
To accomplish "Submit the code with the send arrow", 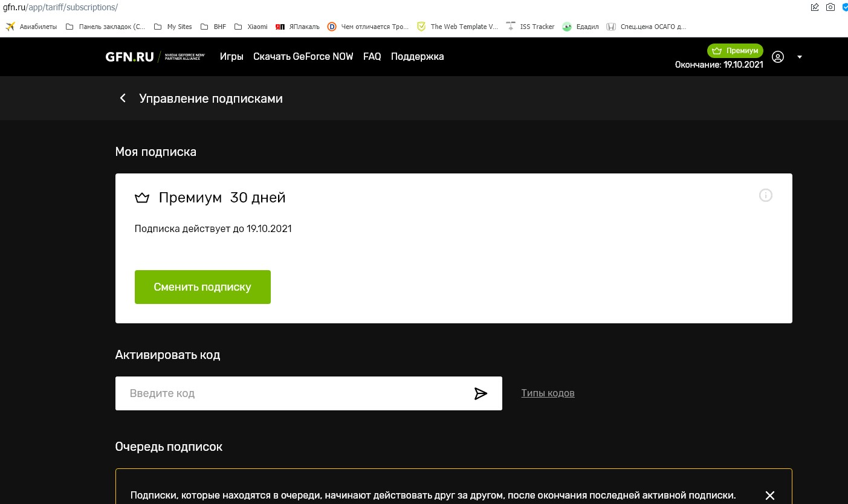I will pyautogui.click(x=481, y=394).
